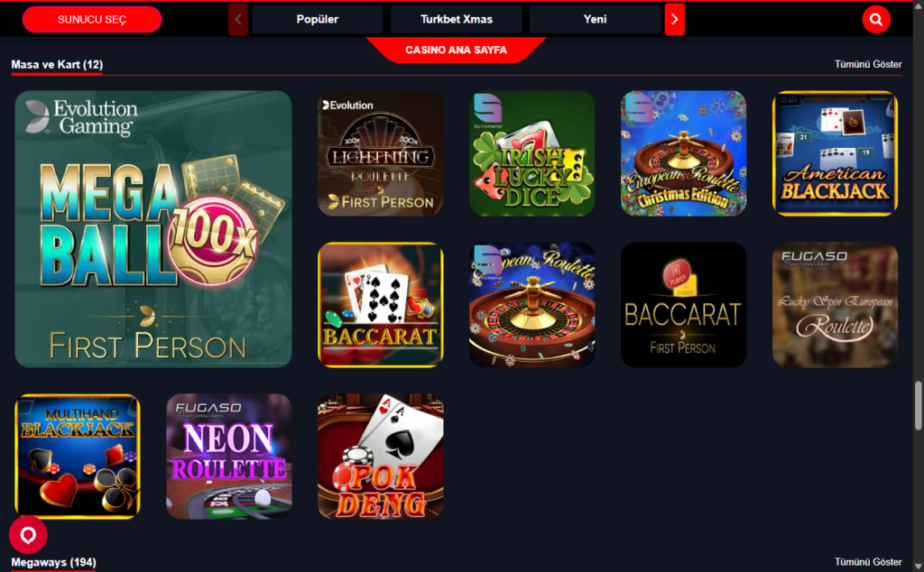Launch Pok Deng card game
Image resolution: width=924 pixels, height=572 pixels.
pos(381,457)
